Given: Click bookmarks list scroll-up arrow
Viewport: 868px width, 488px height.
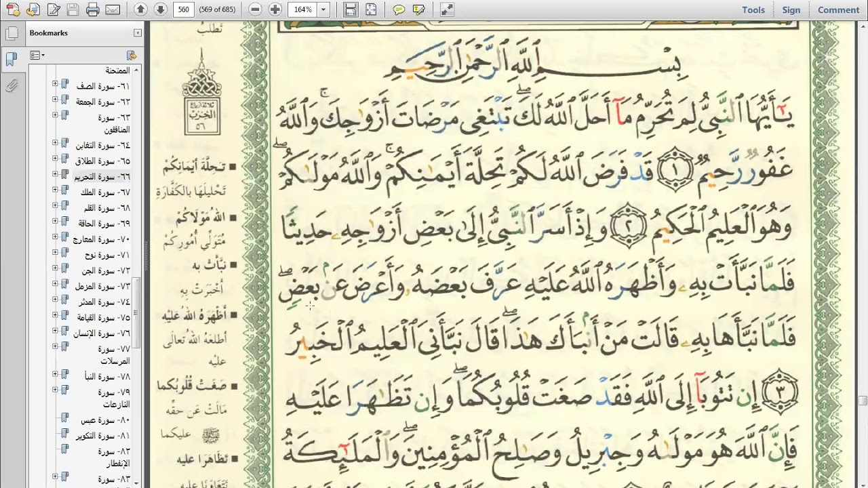Looking at the screenshot, I should (x=136, y=70).
